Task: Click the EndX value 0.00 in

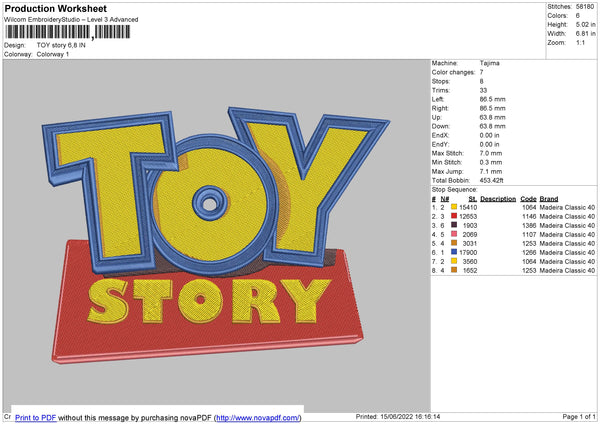Action: click(x=489, y=135)
